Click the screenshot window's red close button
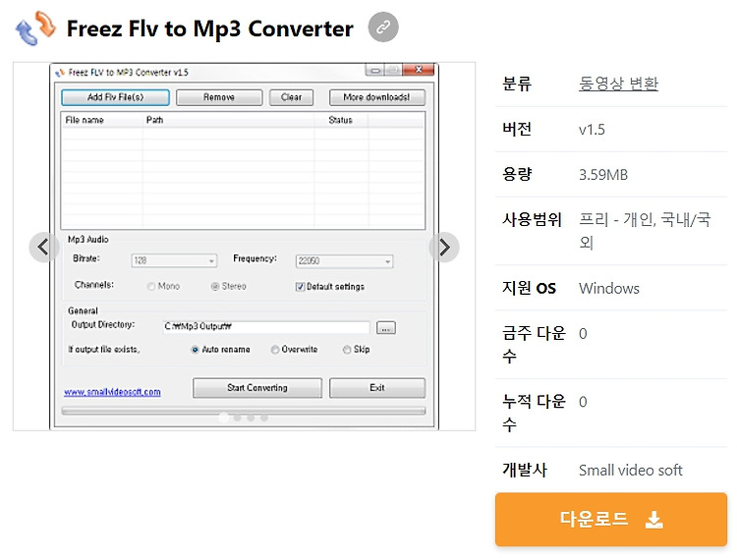Screen dimensions: 737x560 (419, 70)
